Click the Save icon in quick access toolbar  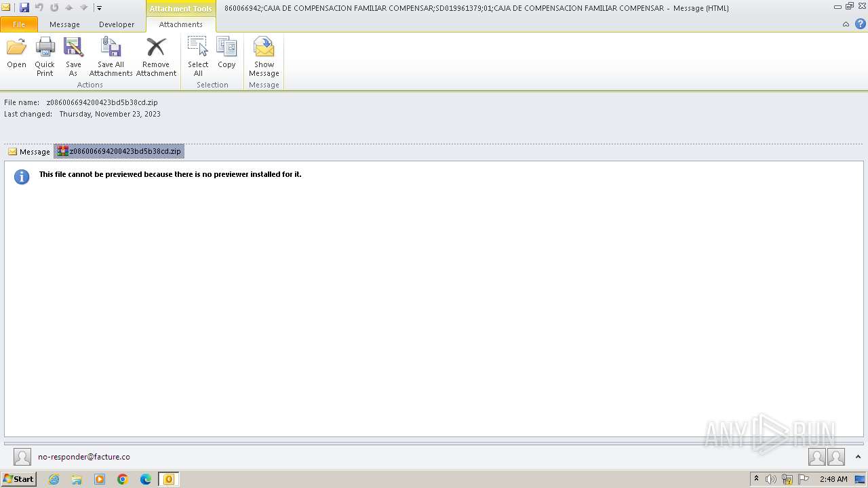[x=24, y=7]
